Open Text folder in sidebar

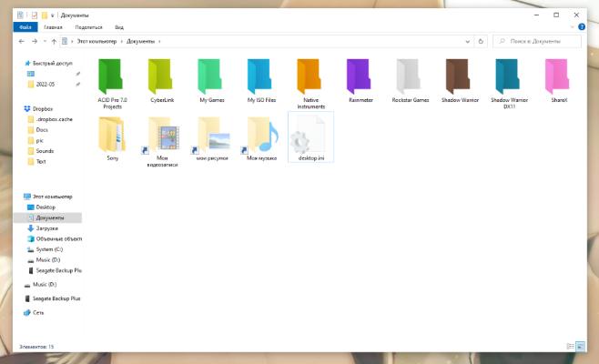pyautogui.click(x=40, y=162)
